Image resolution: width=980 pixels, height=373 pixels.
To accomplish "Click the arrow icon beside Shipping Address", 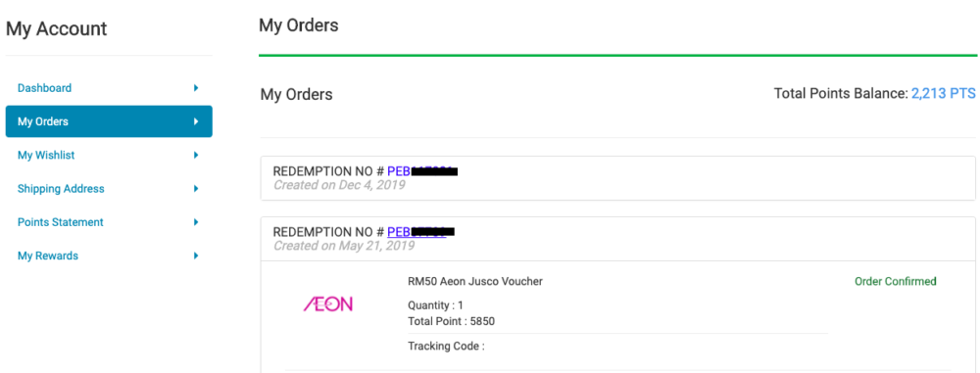I will click(x=196, y=189).
